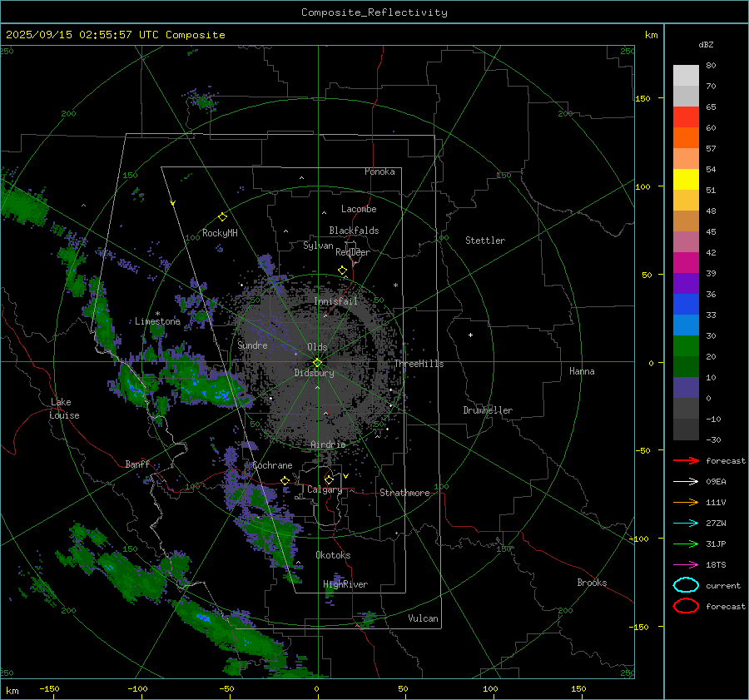This screenshot has height=700, width=749.
Task: Click the Strathmore city label
Action: 404,493
